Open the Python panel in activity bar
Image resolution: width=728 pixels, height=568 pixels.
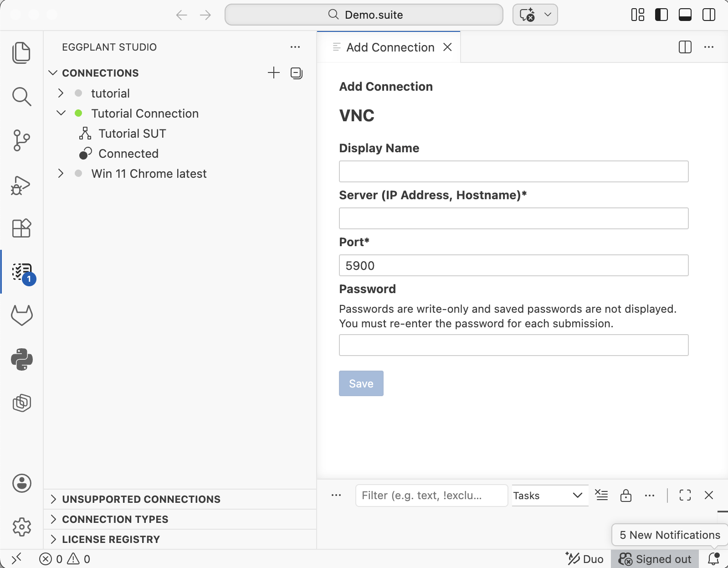click(22, 359)
